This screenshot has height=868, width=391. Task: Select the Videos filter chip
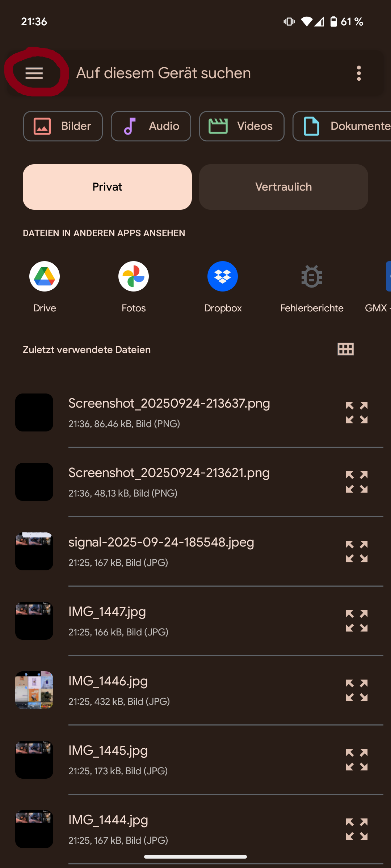pos(241,126)
